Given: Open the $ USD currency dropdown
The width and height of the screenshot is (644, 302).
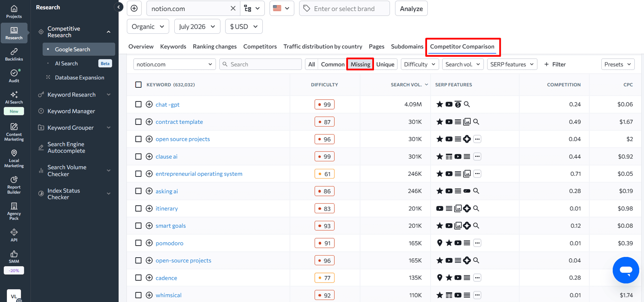Looking at the screenshot, I should (x=244, y=26).
